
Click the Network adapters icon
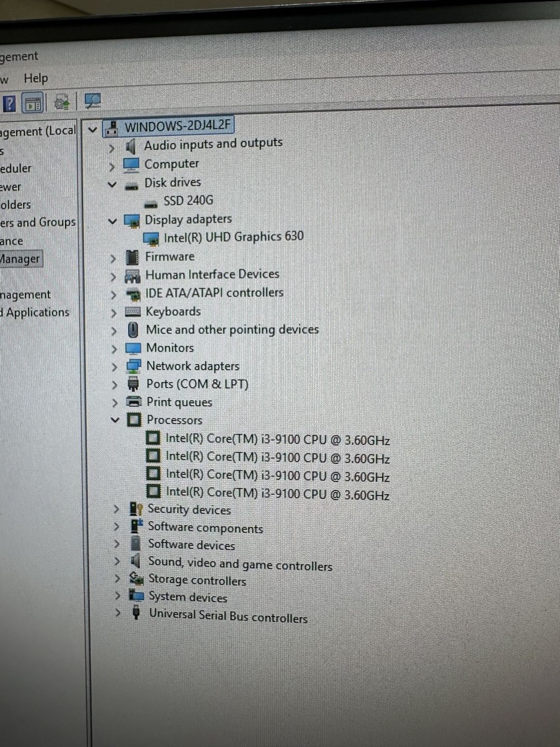coord(134,366)
